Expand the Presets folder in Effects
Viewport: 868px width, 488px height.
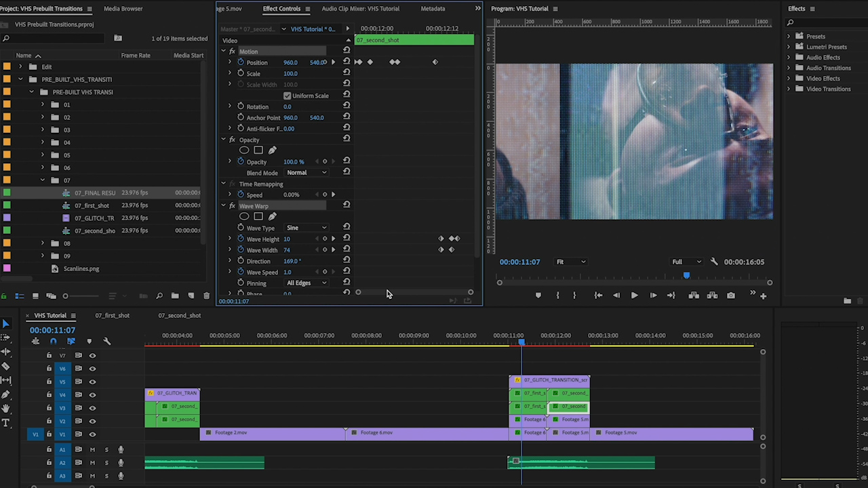pos(789,37)
